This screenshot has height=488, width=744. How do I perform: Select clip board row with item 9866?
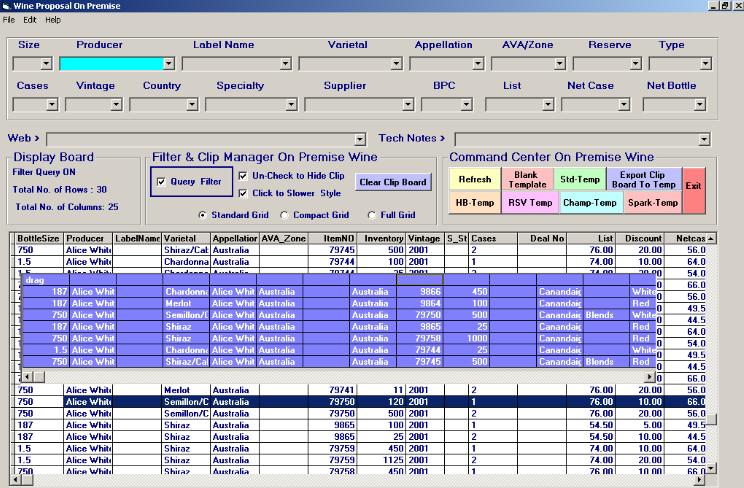pyautogui.click(x=339, y=291)
